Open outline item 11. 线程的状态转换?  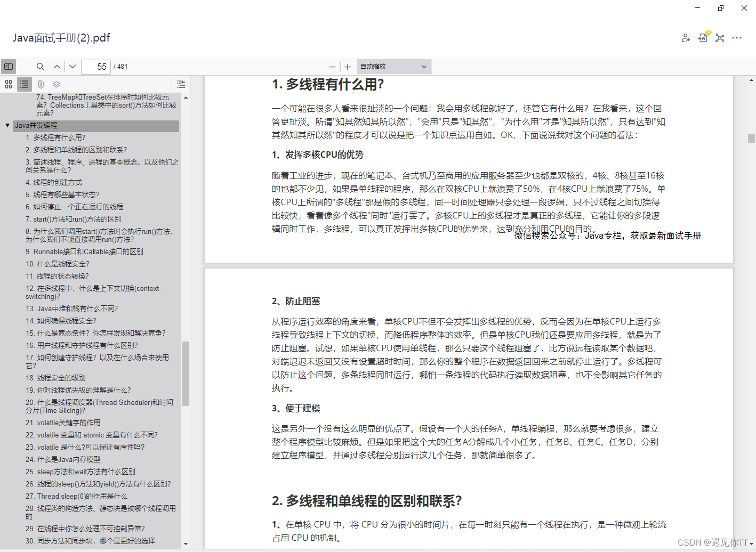58,276
